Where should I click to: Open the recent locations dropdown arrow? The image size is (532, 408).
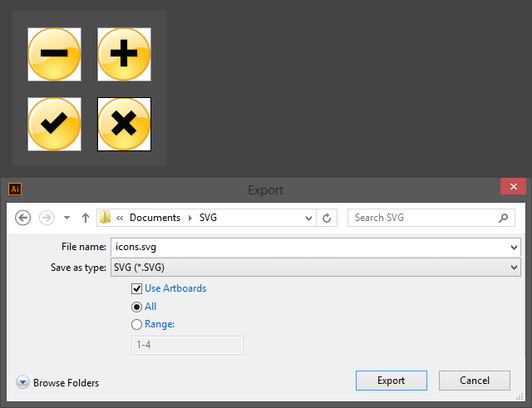click(309, 218)
